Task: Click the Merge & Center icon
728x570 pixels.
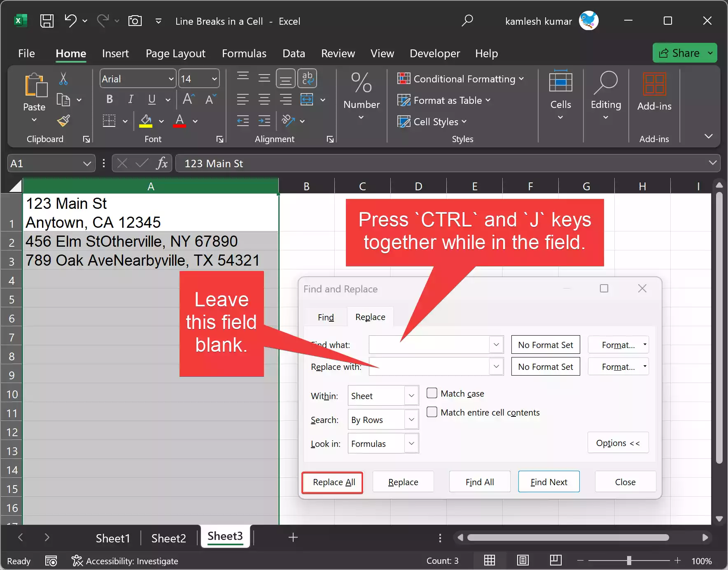Action: pyautogui.click(x=307, y=99)
